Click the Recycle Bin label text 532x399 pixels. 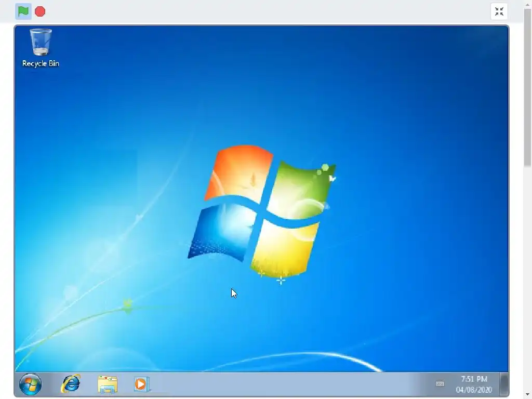tap(41, 63)
